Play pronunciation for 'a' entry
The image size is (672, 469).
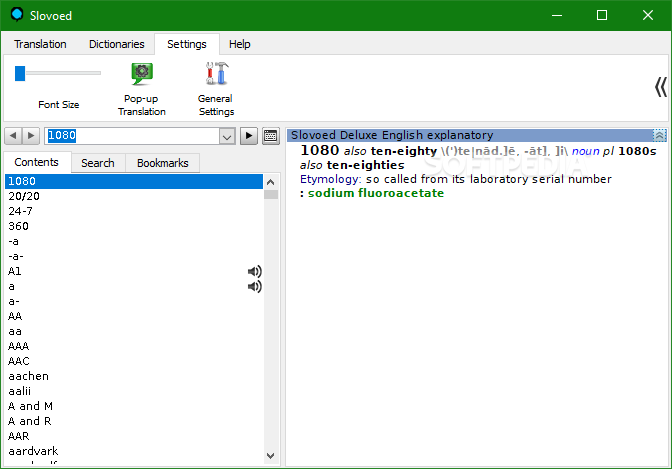(255, 286)
